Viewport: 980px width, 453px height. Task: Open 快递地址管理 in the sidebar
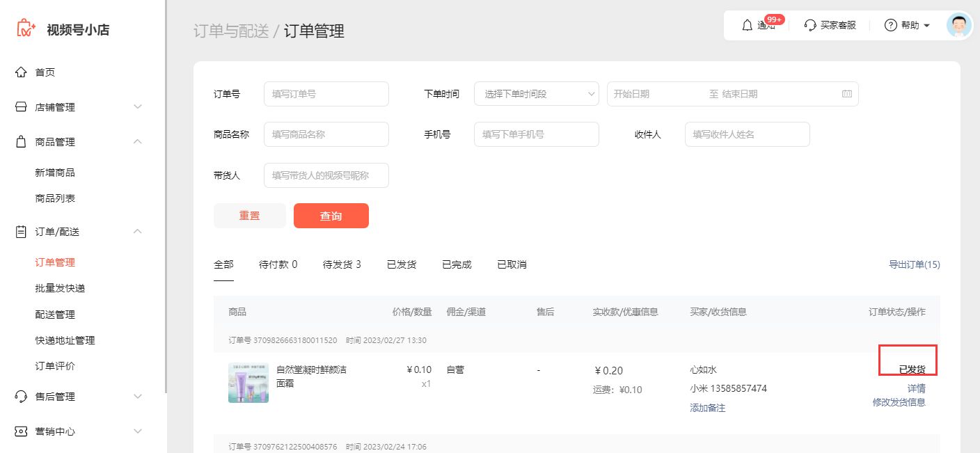point(65,340)
